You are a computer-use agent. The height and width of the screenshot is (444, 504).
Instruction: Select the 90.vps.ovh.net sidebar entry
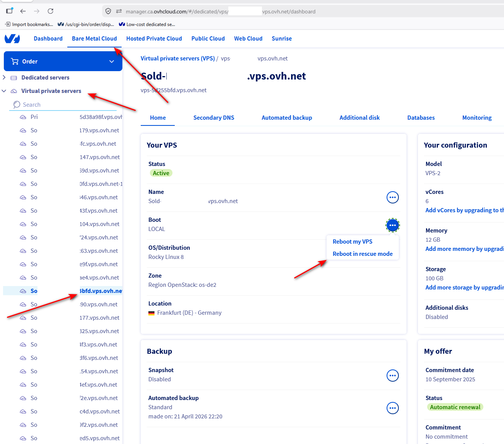[x=63, y=304]
